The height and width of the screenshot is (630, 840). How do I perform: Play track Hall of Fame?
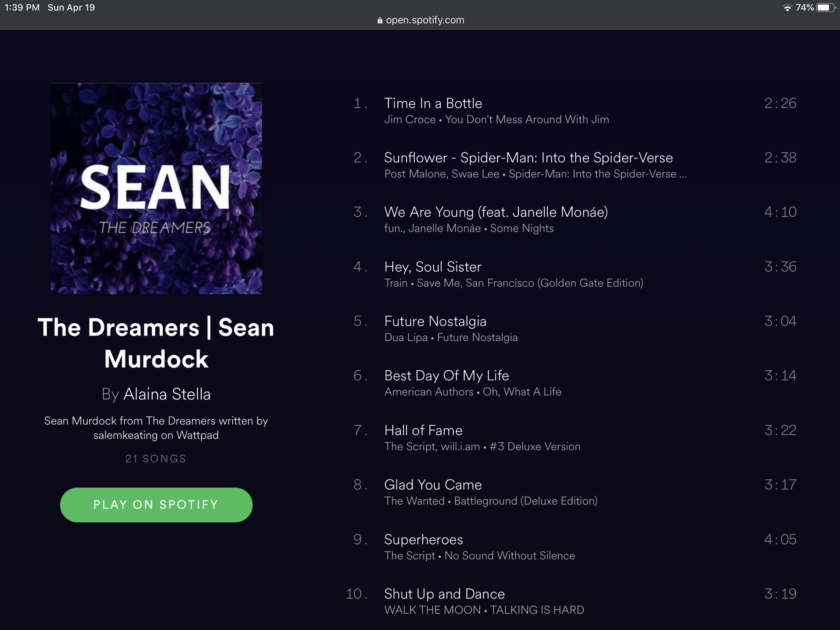[x=423, y=430]
